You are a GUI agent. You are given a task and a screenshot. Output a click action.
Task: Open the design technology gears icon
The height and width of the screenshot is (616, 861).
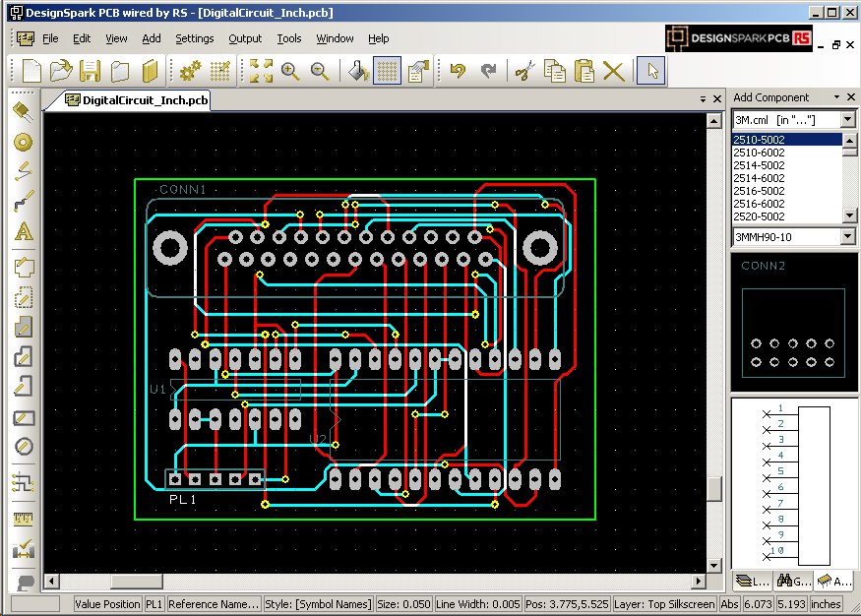(x=187, y=70)
